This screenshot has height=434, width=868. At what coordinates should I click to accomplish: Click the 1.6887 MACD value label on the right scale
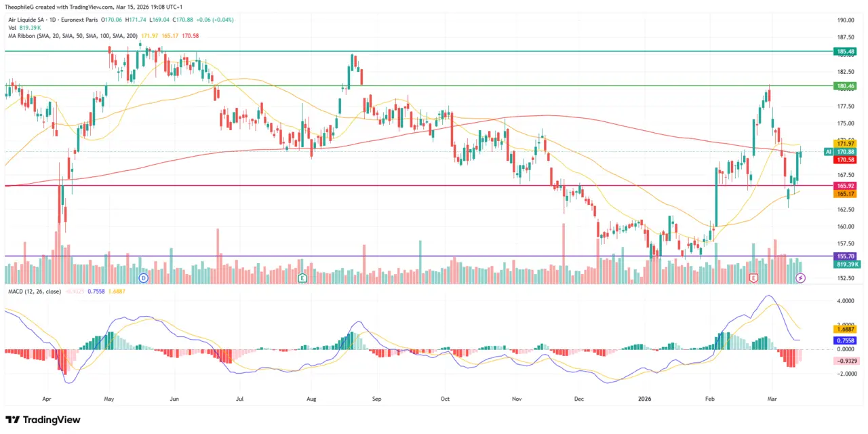coord(844,329)
